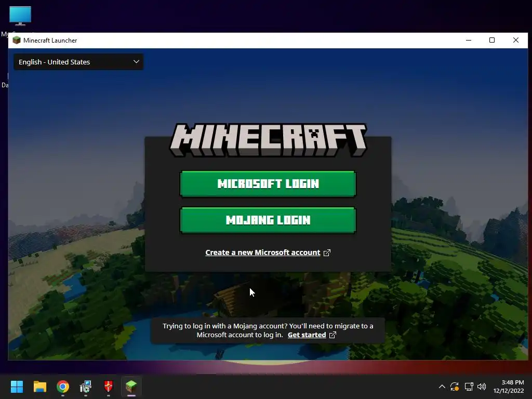
Task: Show hidden system tray icons
Action: (x=442, y=387)
